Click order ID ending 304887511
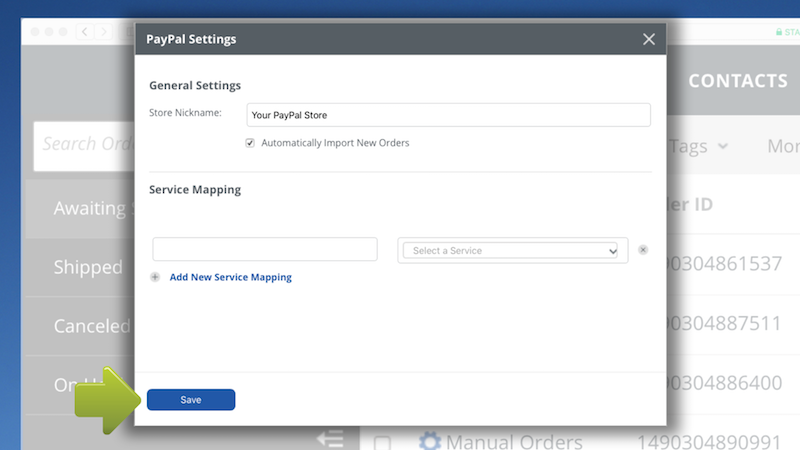 tap(724, 323)
